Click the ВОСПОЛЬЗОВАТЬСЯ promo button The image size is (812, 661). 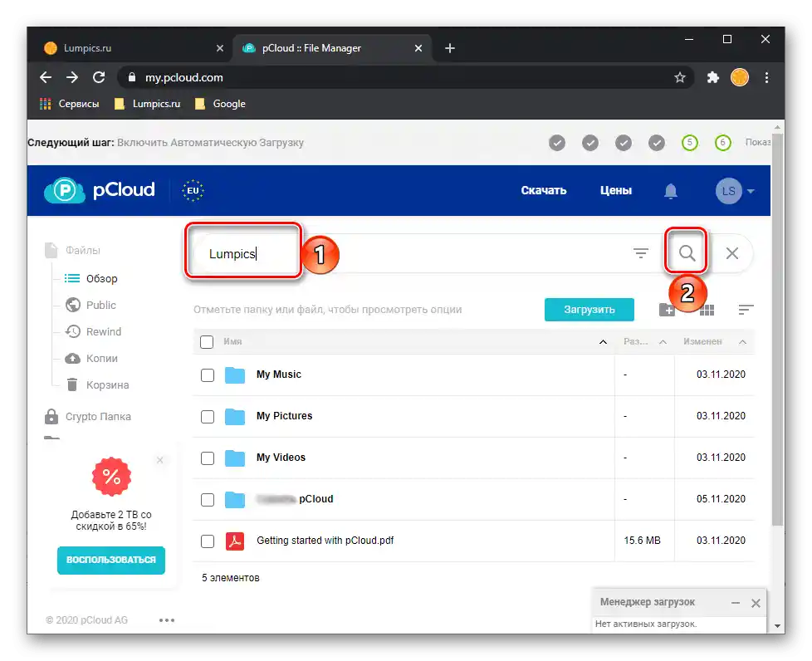[110, 560]
